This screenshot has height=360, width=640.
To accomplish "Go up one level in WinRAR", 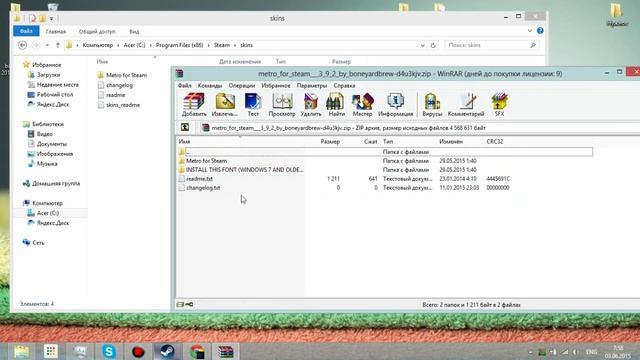I will (185, 127).
